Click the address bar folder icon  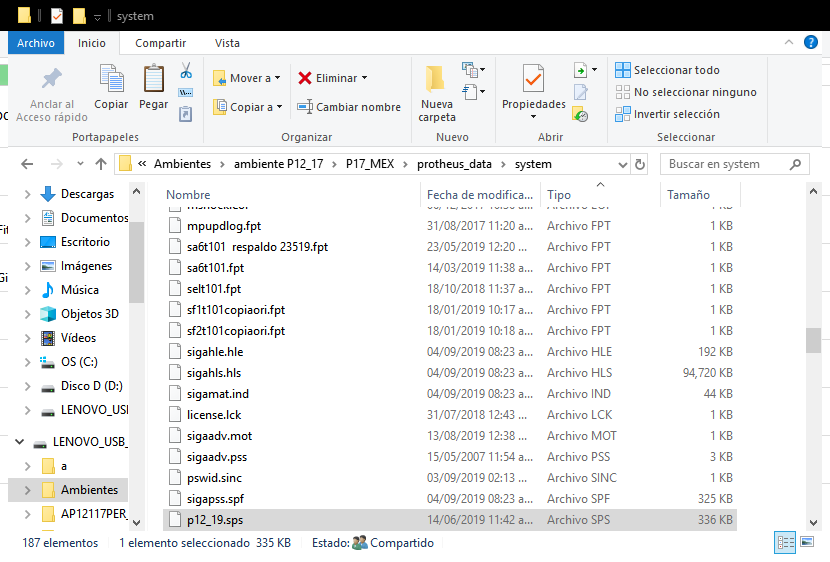pos(125,164)
